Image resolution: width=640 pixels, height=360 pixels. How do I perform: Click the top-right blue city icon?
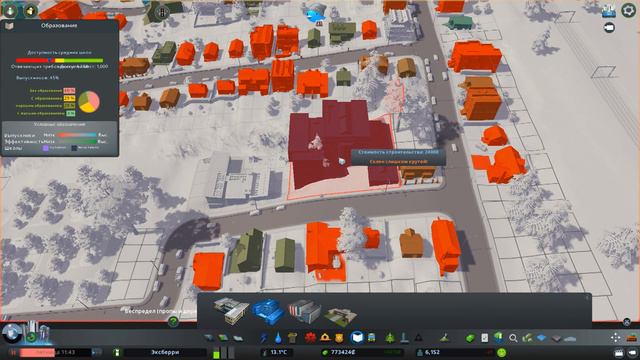tap(609, 10)
